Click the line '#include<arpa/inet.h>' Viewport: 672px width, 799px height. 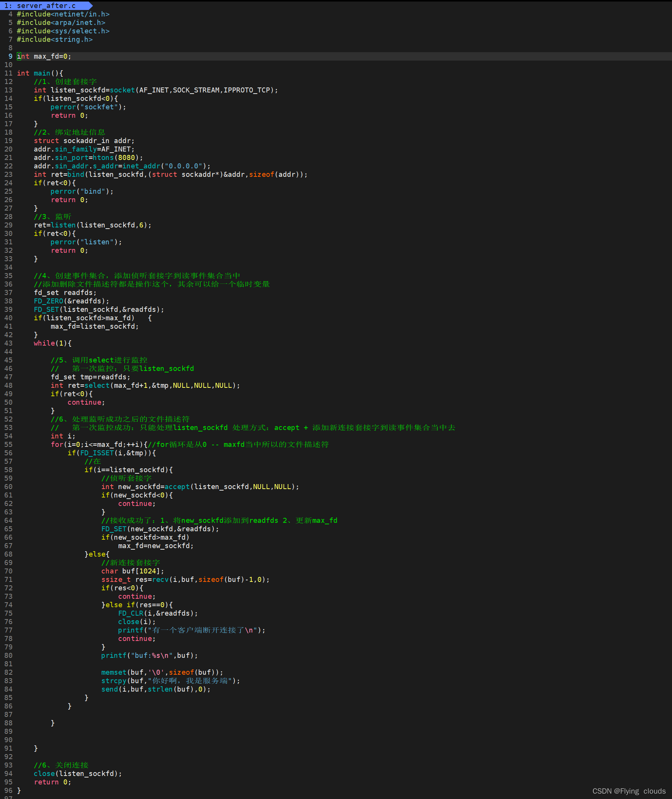coord(61,23)
